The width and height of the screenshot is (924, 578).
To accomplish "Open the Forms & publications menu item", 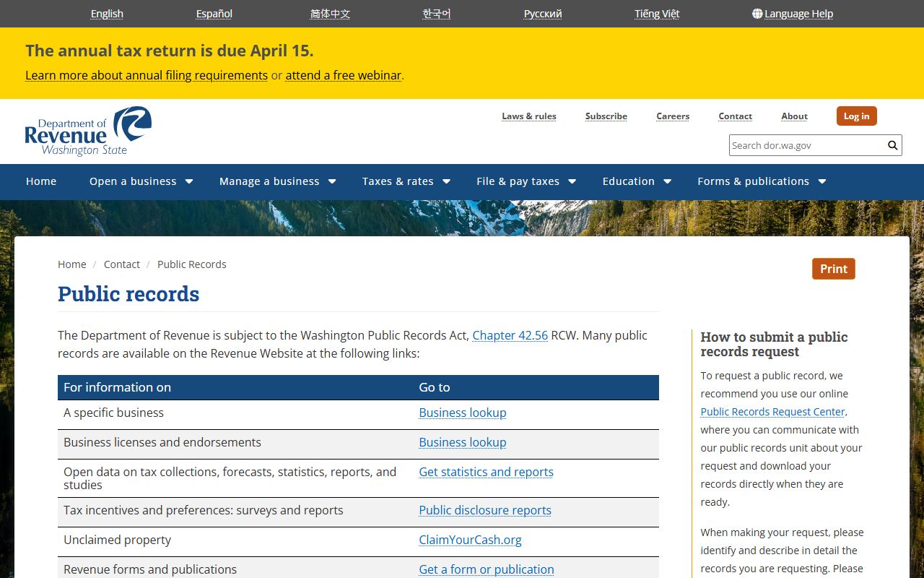I will (x=753, y=181).
